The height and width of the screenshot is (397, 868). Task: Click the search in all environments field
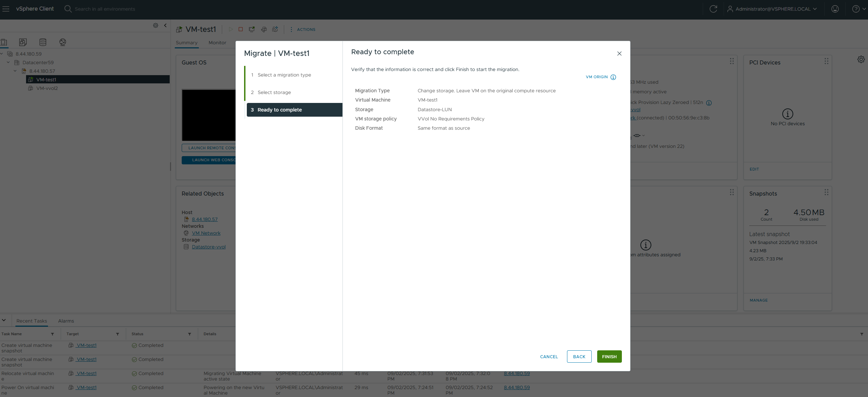pos(105,9)
